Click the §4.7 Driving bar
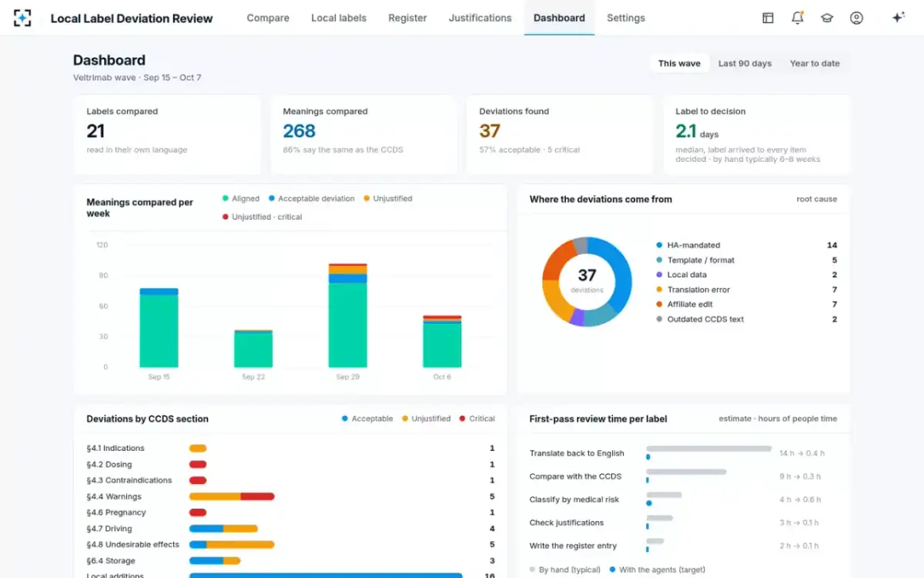924x578 pixels. pyautogui.click(x=223, y=529)
